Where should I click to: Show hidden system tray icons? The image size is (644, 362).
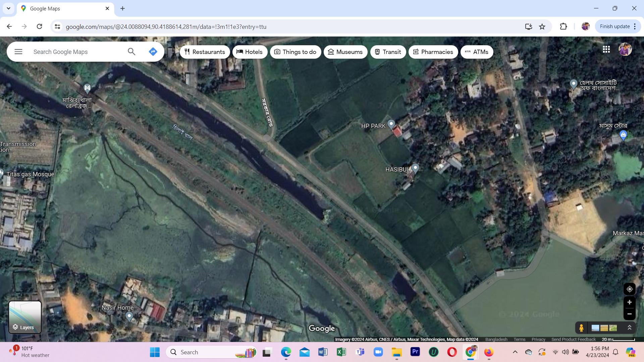515,352
